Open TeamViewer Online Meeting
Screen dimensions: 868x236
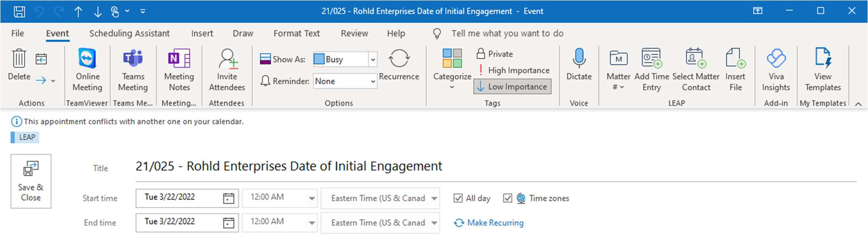coord(87,59)
